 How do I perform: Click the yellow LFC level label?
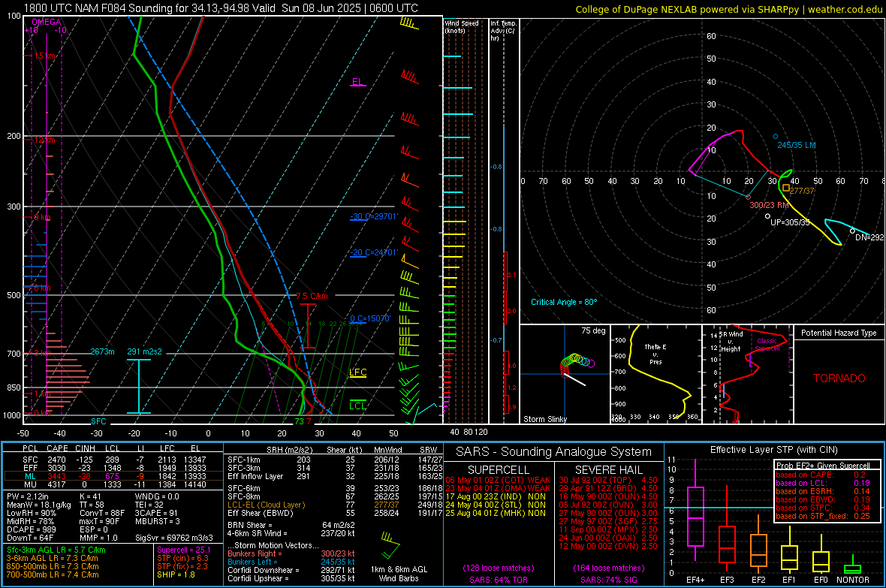(x=357, y=372)
